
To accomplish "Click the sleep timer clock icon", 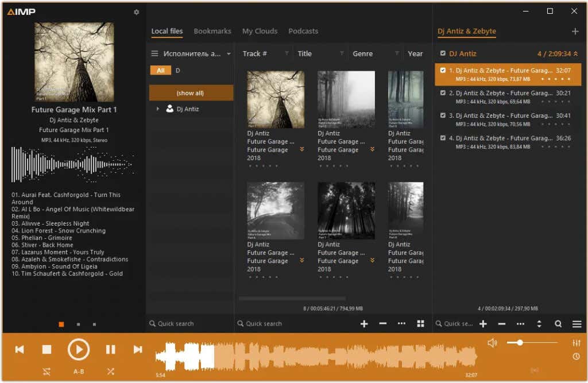I will [576, 357].
